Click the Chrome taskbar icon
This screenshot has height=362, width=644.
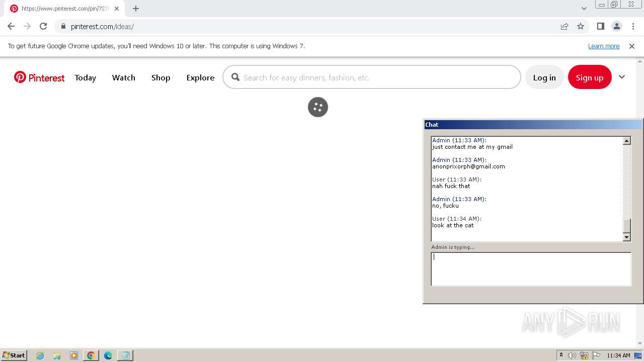tap(91, 355)
